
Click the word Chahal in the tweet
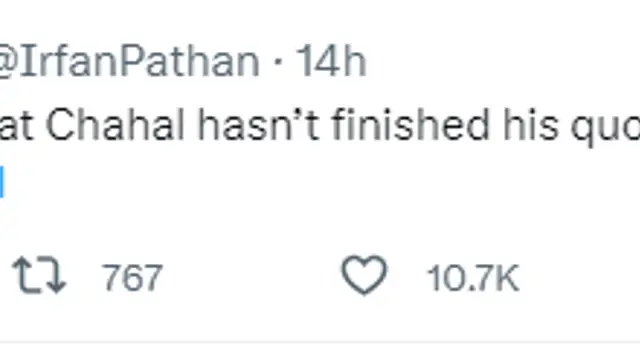(115, 125)
